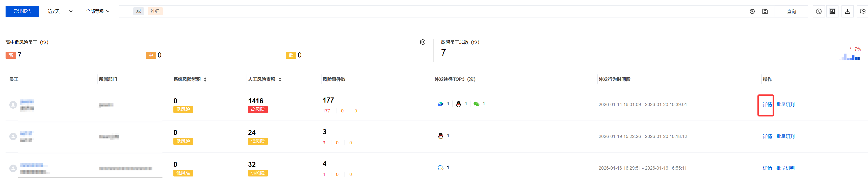868x178 pixels.
Task: Open 详情 for the first employee
Action: 767,105
